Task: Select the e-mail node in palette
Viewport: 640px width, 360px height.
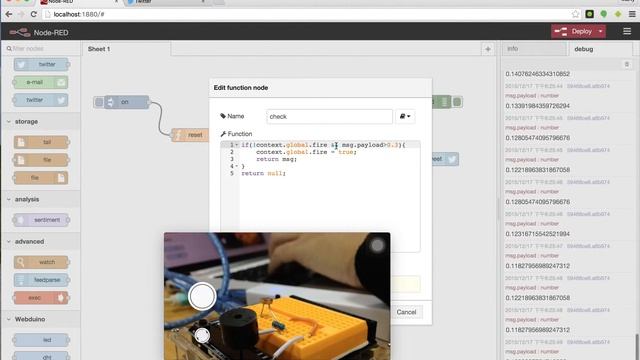Action: click(41, 82)
